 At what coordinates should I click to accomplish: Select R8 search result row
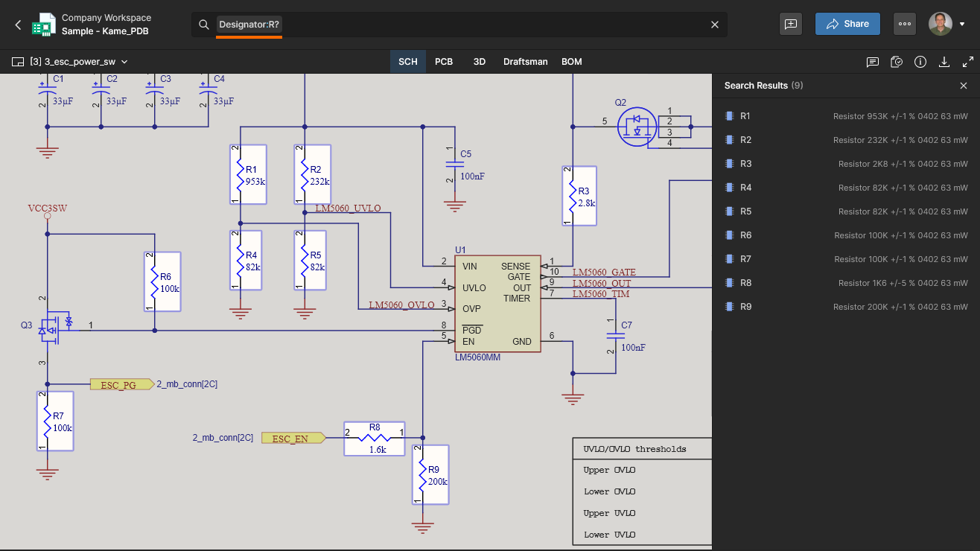(846, 283)
